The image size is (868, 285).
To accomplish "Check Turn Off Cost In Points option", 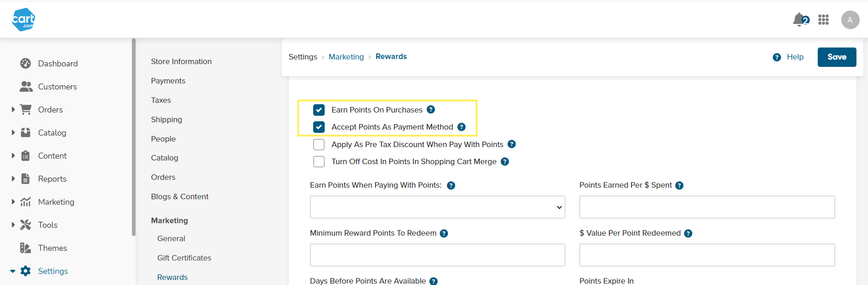I will [319, 161].
